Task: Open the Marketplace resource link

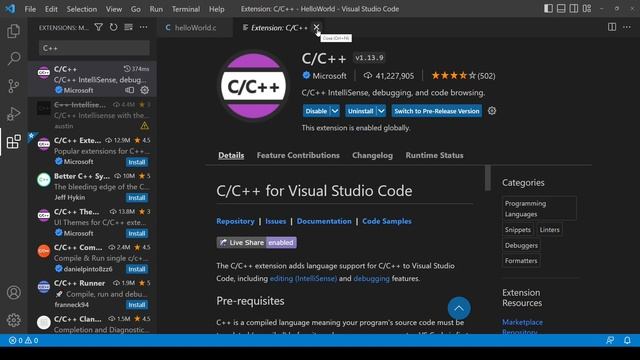Action: point(522,322)
